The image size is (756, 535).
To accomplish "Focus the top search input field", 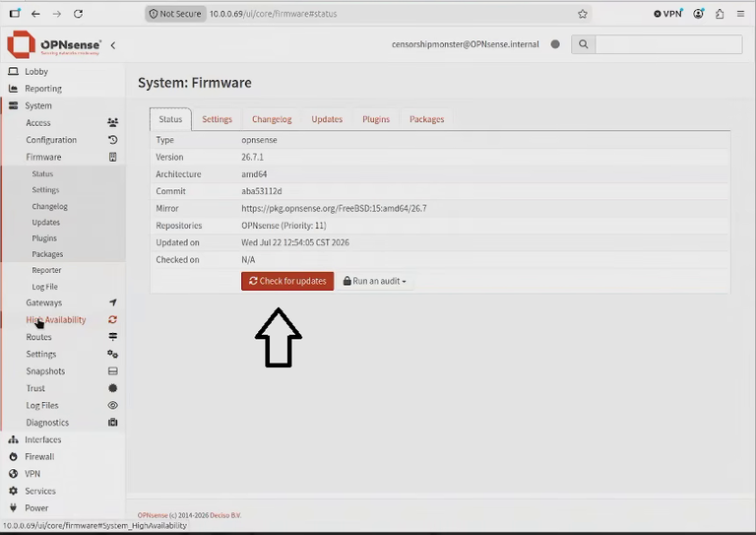I will pyautogui.click(x=668, y=44).
